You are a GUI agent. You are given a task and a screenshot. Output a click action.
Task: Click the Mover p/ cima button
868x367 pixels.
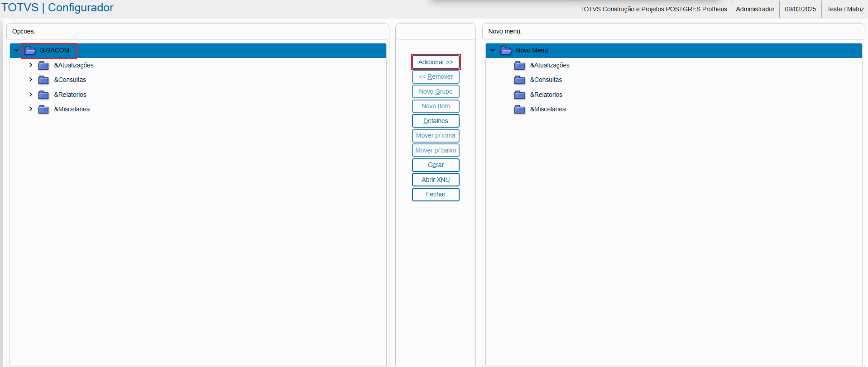(436, 136)
